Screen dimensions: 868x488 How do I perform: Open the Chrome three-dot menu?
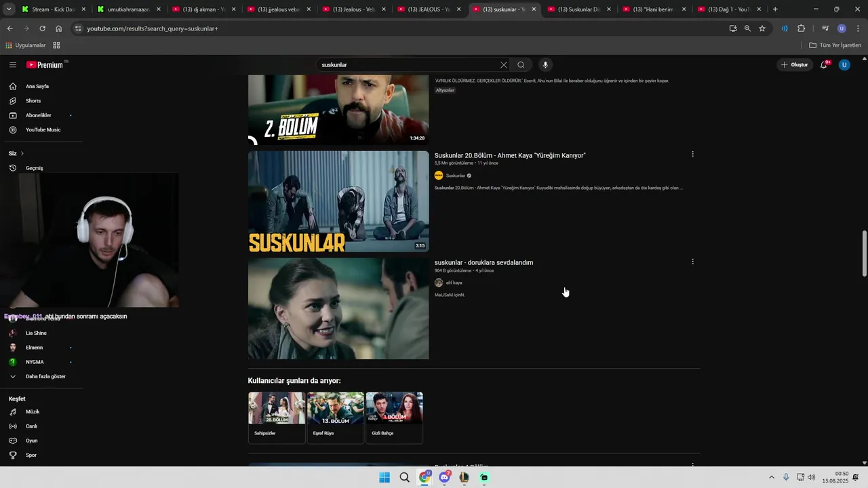[858, 28]
